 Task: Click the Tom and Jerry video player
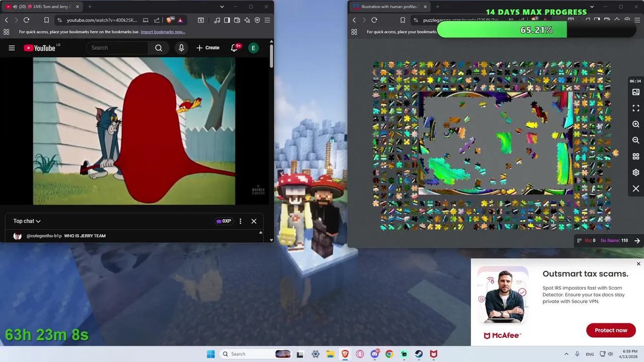134,131
